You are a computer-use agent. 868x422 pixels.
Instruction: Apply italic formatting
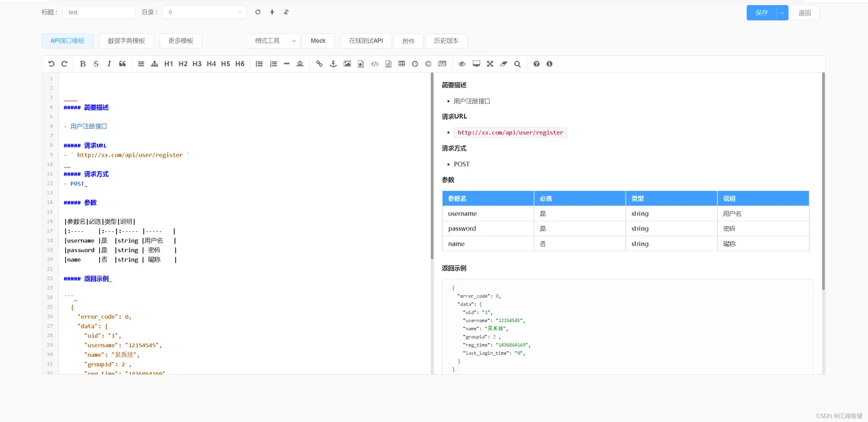pyautogui.click(x=109, y=64)
